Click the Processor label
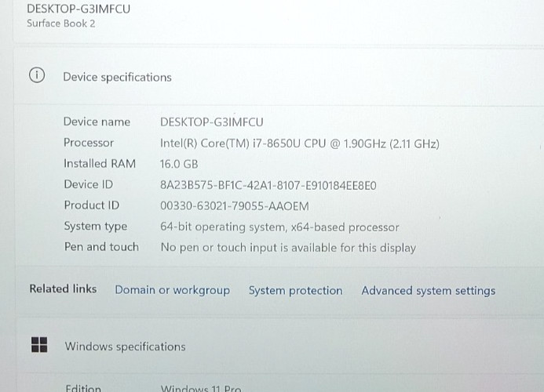The height and width of the screenshot is (392, 544). point(89,143)
